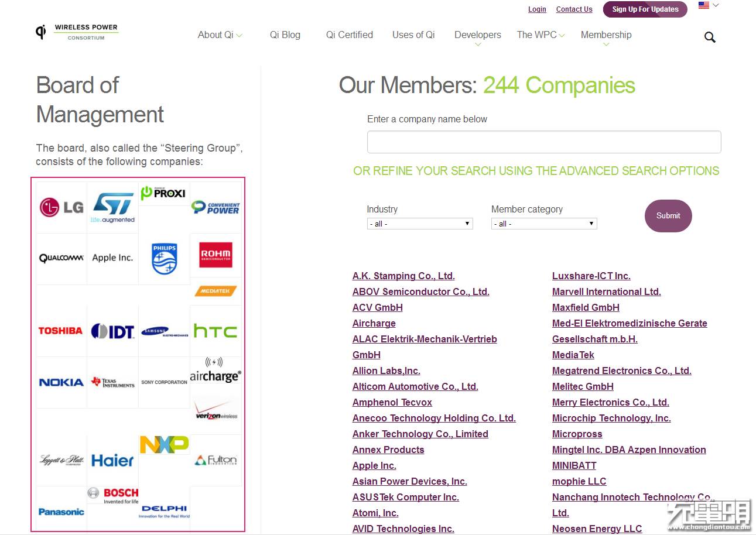This screenshot has width=756, height=535.
Task: Click the MediaTek orange logo
Action: click(215, 291)
